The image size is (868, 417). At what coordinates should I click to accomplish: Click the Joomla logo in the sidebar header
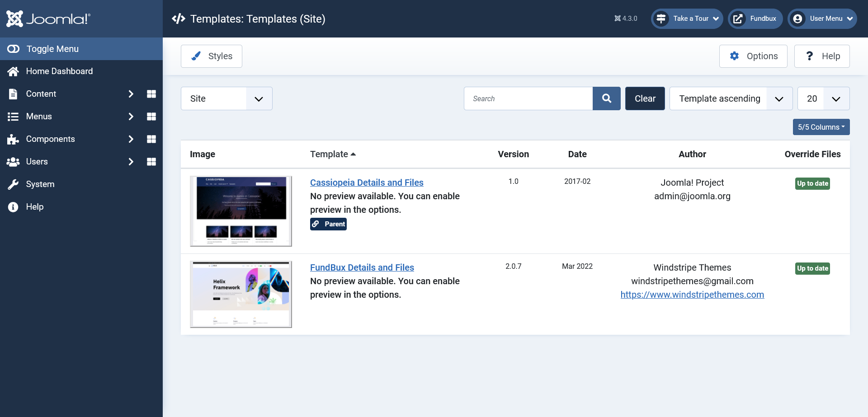click(48, 19)
